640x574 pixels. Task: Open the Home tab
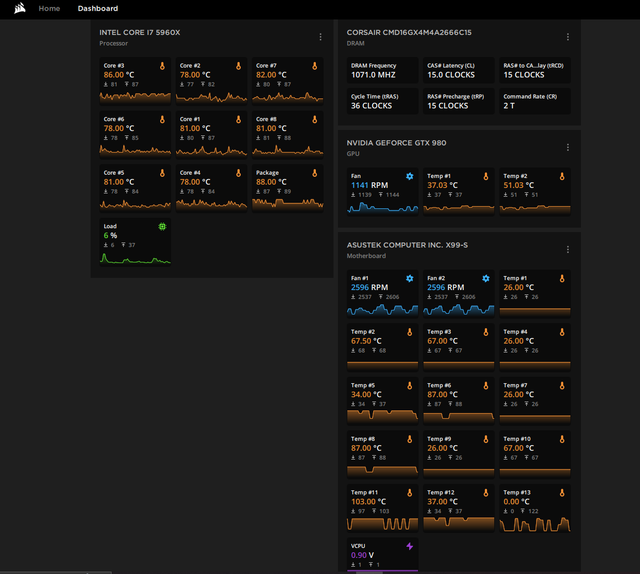tap(49, 9)
